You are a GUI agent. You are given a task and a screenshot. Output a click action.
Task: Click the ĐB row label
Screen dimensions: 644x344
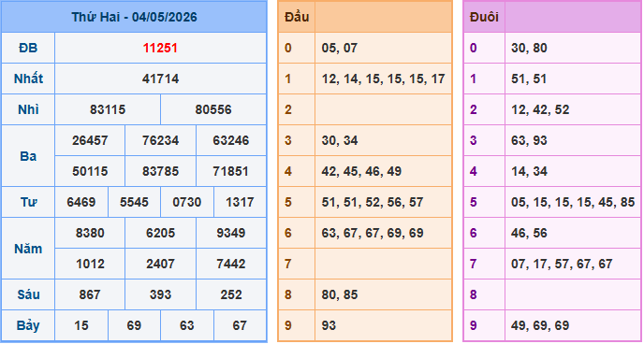coord(28,48)
